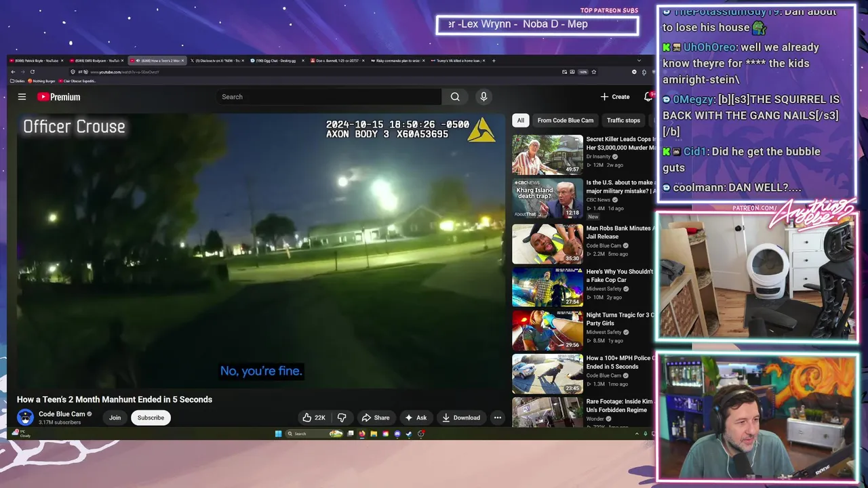Open Firefox from the taskbar
This screenshot has height=488, width=868.
tap(362, 434)
